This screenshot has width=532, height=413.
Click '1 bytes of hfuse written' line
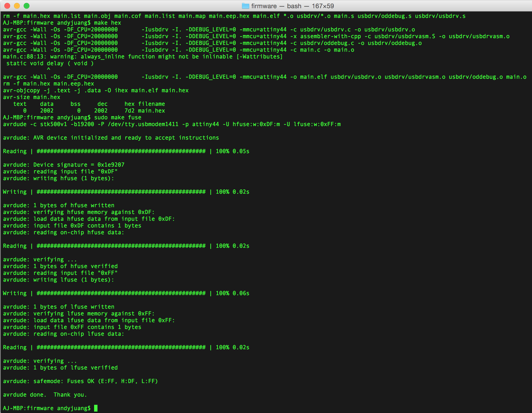point(58,205)
